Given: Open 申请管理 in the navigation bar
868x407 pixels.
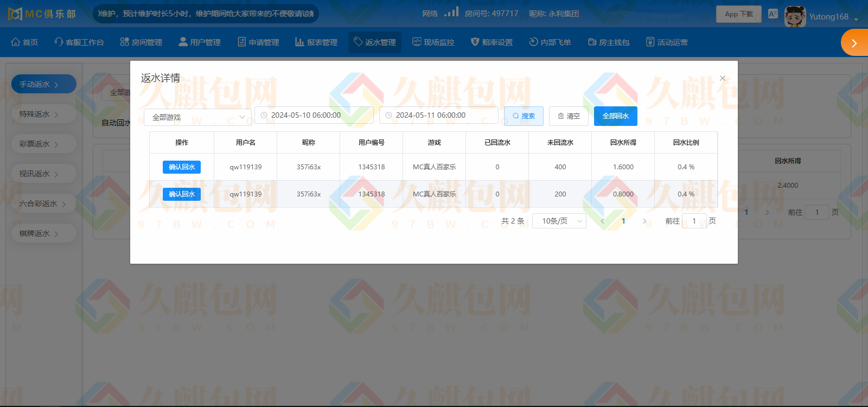Looking at the screenshot, I should pyautogui.click(x=258, y=42).
